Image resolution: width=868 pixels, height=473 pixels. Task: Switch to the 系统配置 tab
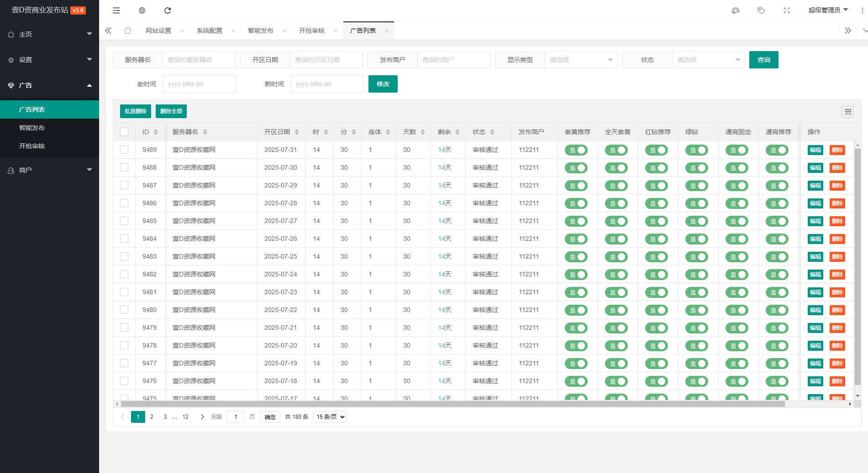click(x=210, y=31)
